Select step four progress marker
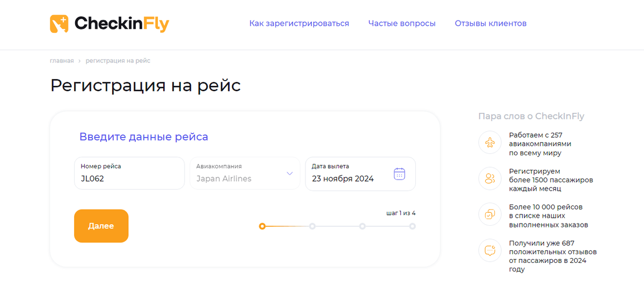The width and height of the screenshot is (644, 301). (x=412, y=226)
